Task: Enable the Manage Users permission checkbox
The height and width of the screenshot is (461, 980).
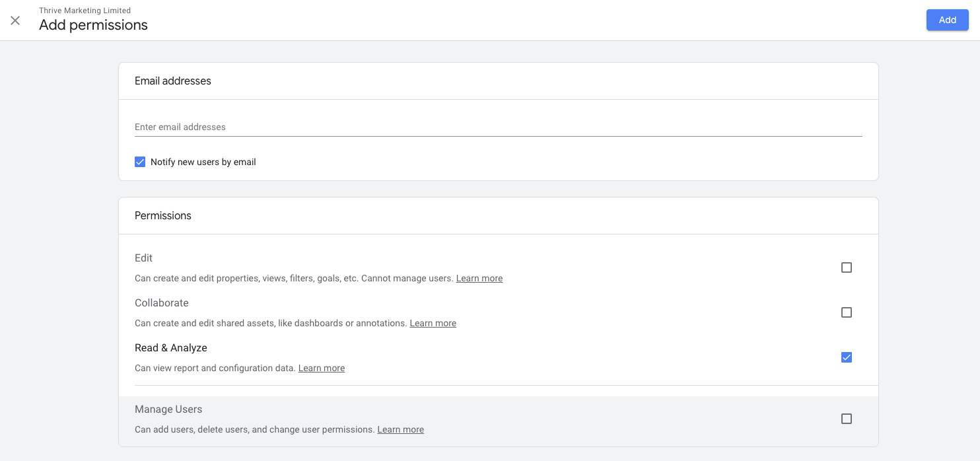Action: coord(847,419)
